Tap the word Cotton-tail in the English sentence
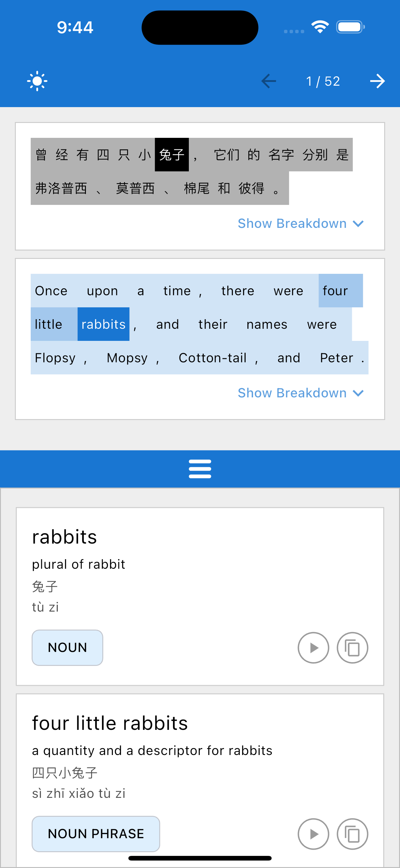The height and width of the screenshot is (868, 400). 212,358
